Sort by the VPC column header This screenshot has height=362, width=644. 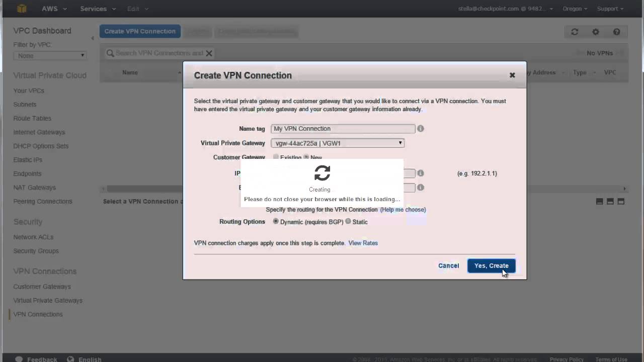610,72
